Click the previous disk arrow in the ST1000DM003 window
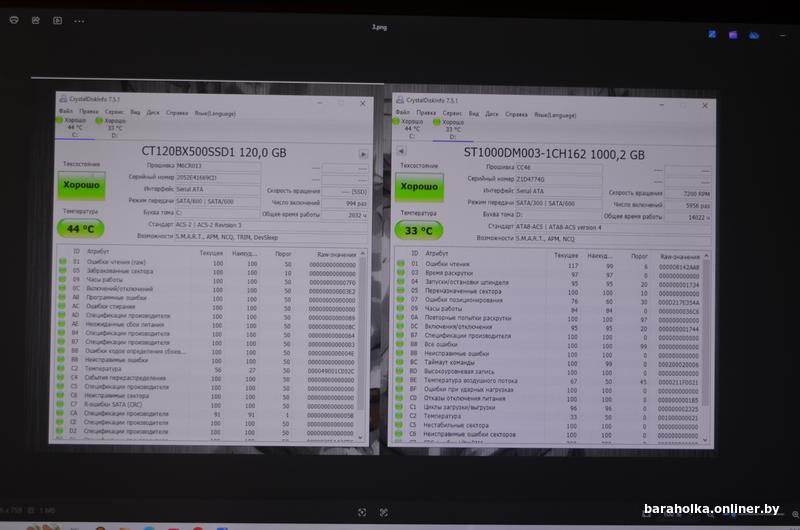The height and width of the screenshot is (530, 800). (x=401, y=151)
